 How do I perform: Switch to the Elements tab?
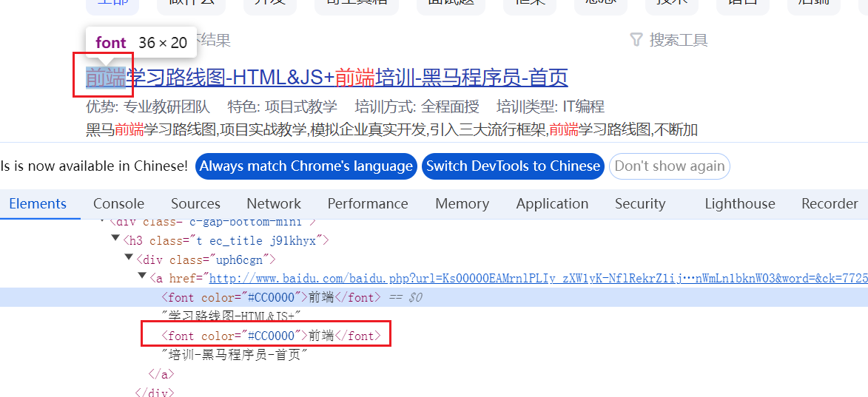[38, 204]
